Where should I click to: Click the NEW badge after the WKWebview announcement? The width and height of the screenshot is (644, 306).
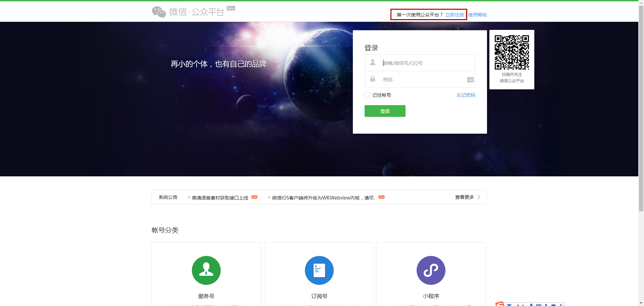[381, 197]
